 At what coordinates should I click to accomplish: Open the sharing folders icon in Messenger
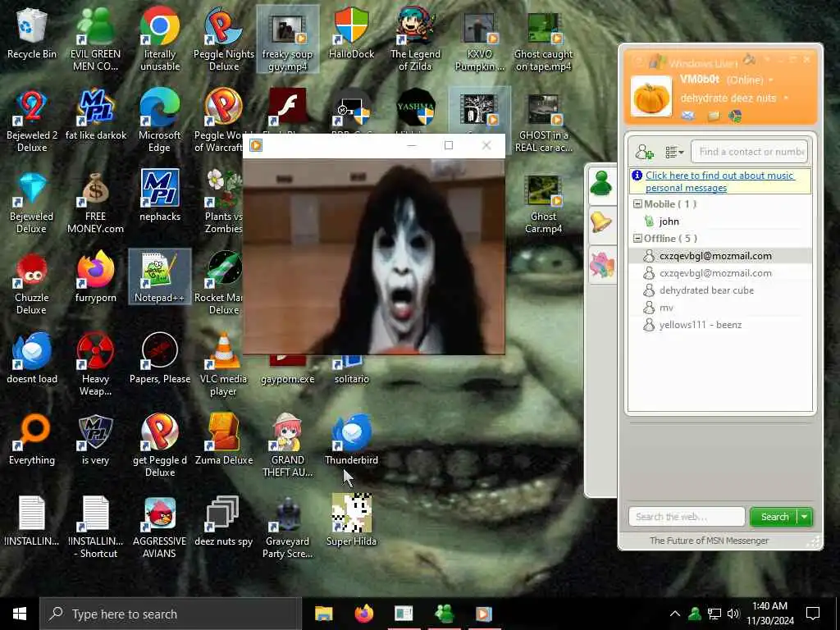point(714,115)
